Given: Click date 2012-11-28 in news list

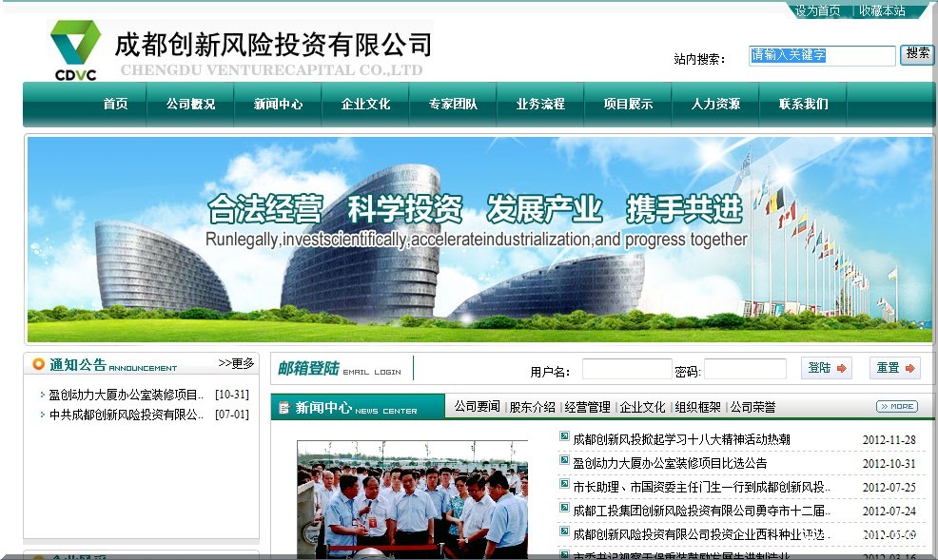Looking at the screenshot, I should pyautogui.click(x=889, y=440).
